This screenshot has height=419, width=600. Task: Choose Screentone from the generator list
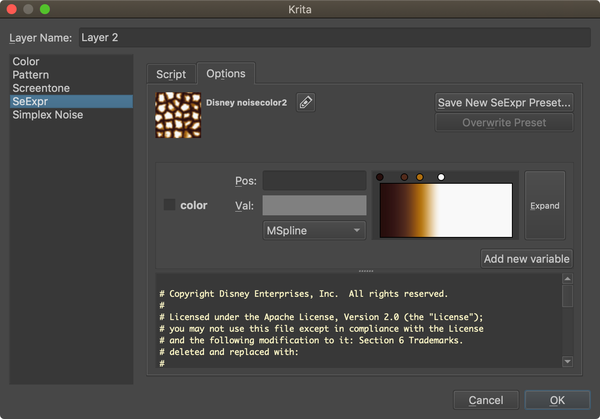(40, 88)
